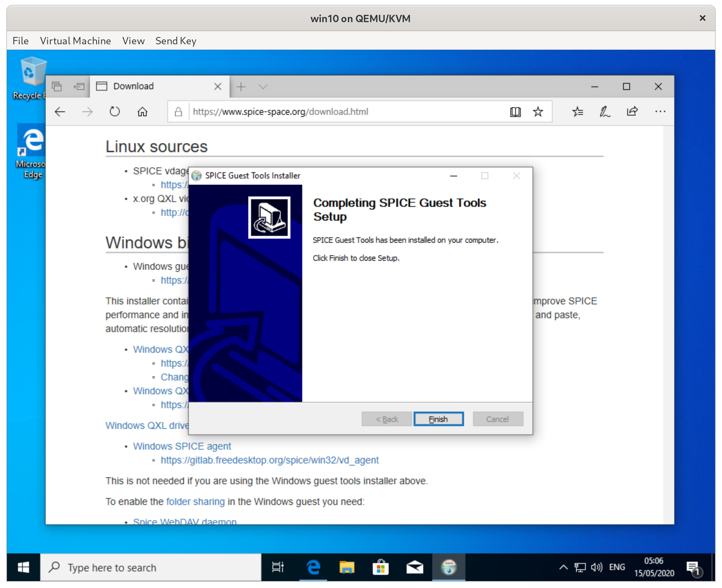Share this page via Edge
722x588 pixels.
click(x=632, y=111)
